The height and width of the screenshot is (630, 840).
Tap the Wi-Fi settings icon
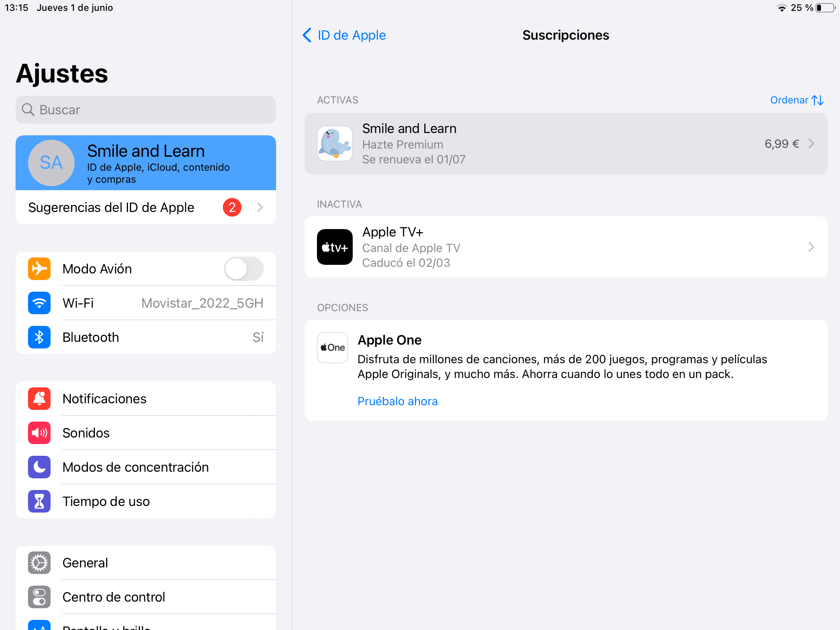coord(39,303)
